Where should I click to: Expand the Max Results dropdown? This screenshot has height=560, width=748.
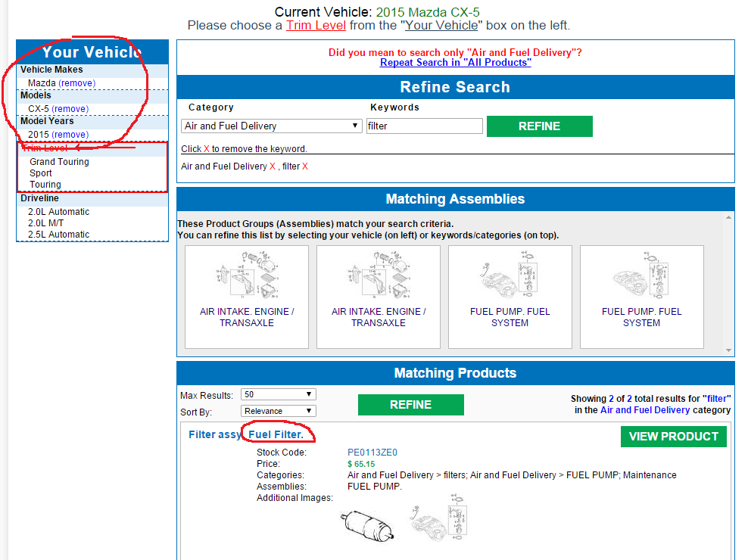(x=278, y=394)
